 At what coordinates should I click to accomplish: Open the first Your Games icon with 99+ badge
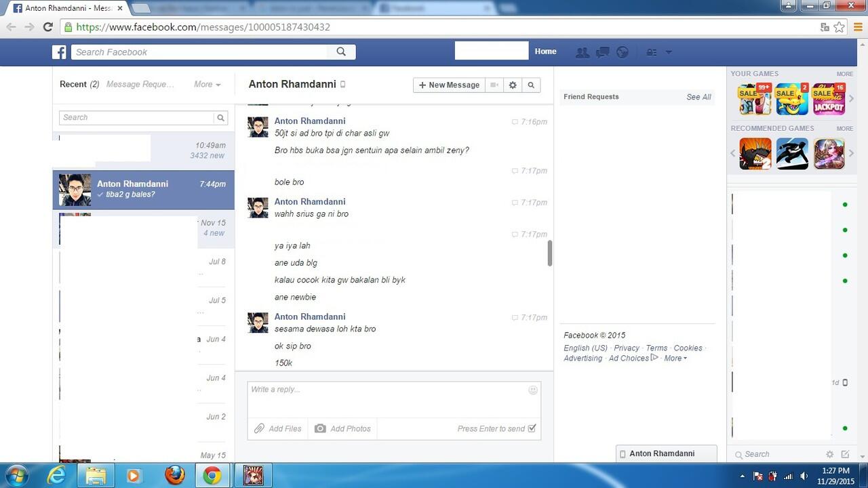coord(755,99)
